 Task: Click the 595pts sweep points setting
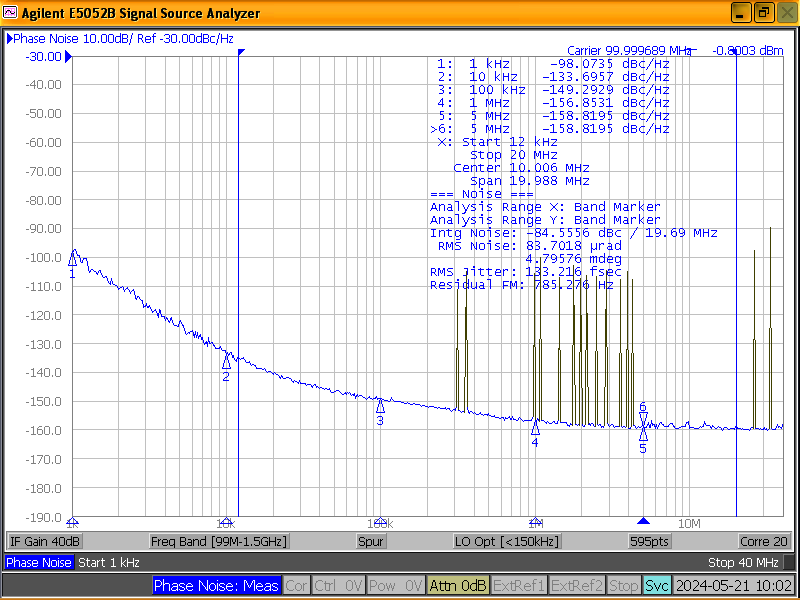(x=650, y=541)
